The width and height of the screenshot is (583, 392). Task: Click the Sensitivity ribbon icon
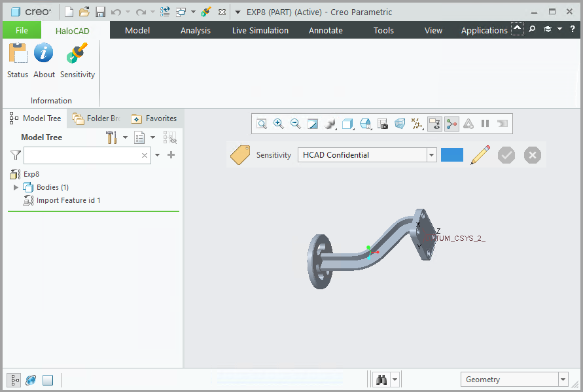(x=77, y=54)
